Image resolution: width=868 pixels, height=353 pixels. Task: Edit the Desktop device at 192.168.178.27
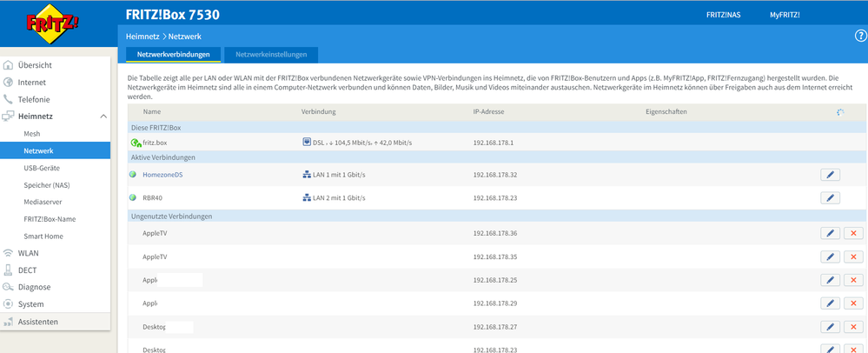pyautogui.click(x=830, y=327)
